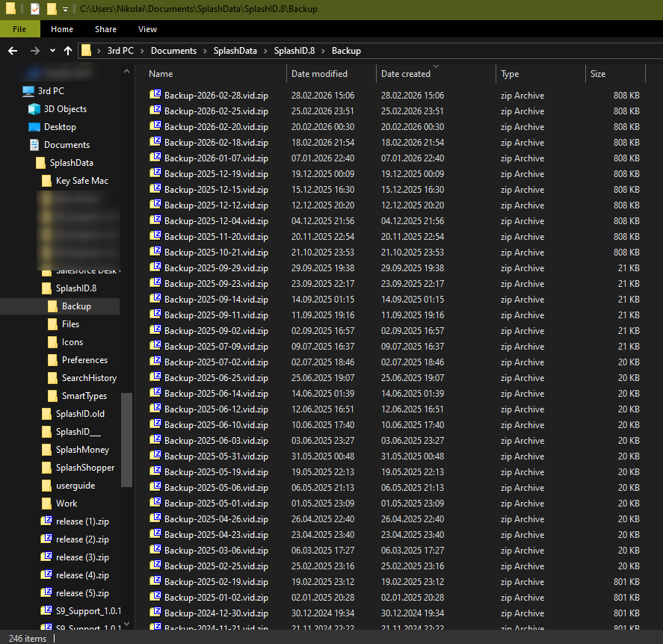Open the Share ribbon tab
663x644 pixels.
point(105,29)
